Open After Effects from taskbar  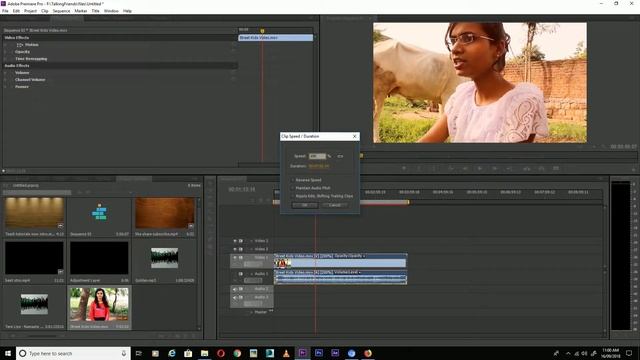[335, 353]
